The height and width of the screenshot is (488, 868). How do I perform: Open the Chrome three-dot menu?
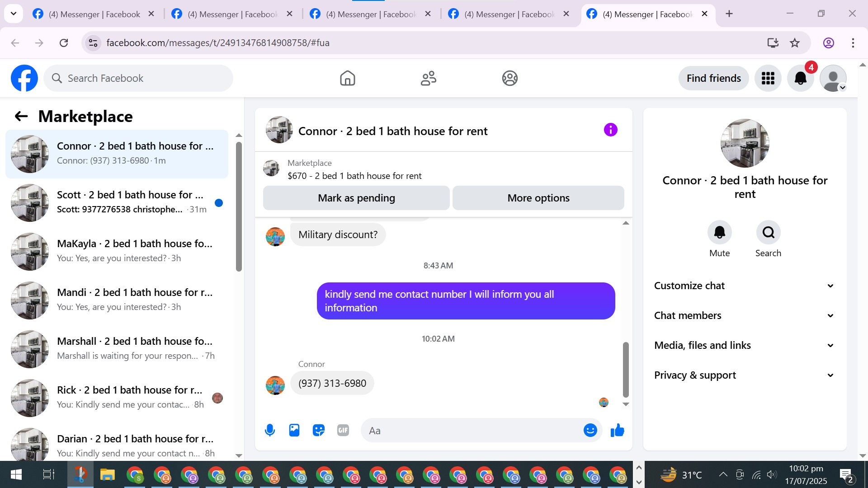853,43
